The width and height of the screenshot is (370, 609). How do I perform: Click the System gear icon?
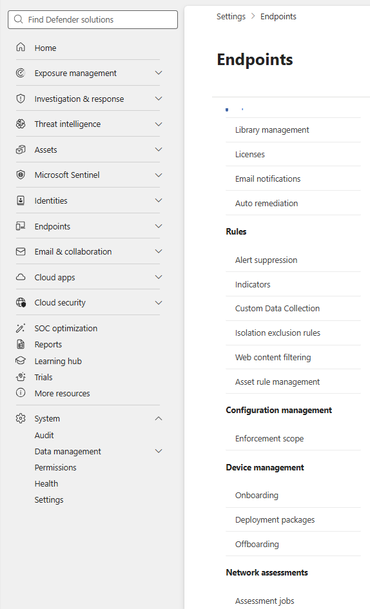point(21,418)
